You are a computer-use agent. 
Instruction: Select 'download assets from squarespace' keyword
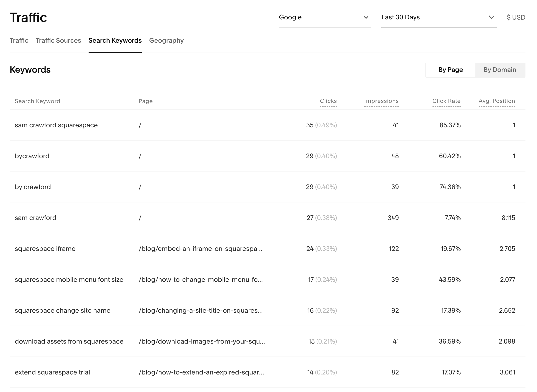tap(69, 342)
